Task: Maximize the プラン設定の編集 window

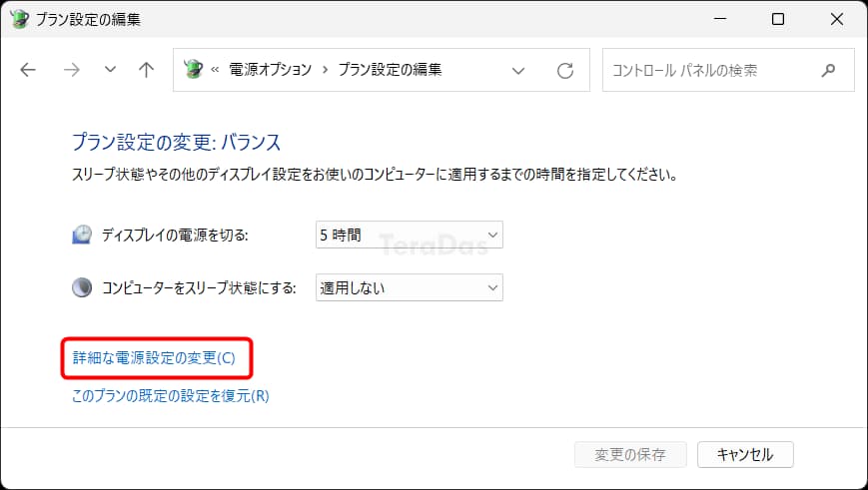Action: click(778, 19)
